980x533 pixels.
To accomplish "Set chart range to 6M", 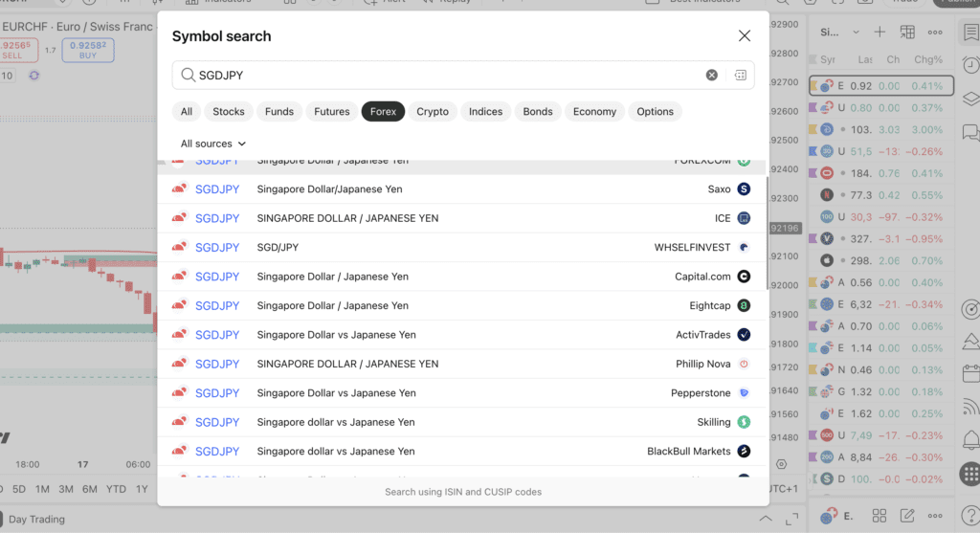I will click(x=89, y=489).
